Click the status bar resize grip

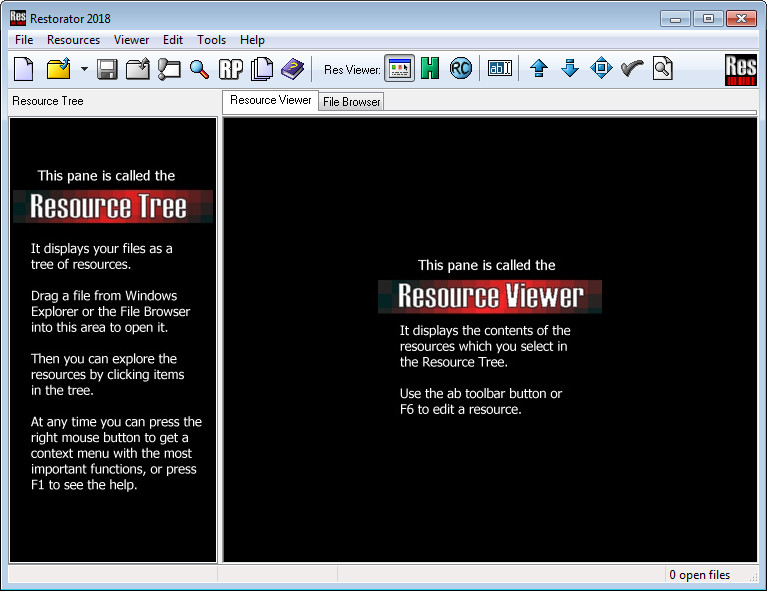click(753, 577)
